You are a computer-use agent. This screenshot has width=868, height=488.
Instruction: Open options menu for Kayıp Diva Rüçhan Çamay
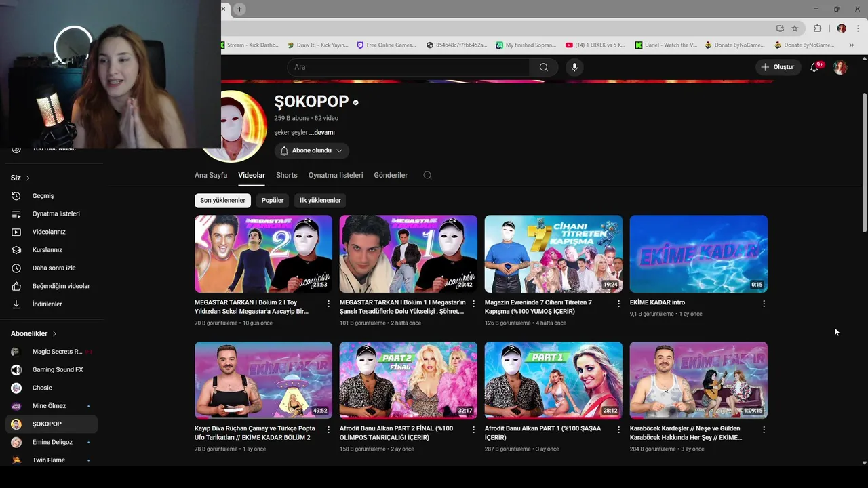(329, 430)
